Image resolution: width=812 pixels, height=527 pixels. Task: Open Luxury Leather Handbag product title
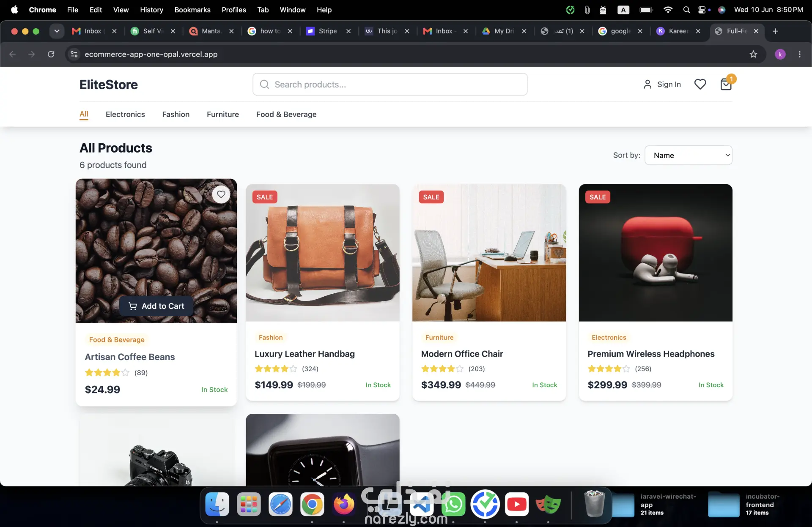point(304,354)
